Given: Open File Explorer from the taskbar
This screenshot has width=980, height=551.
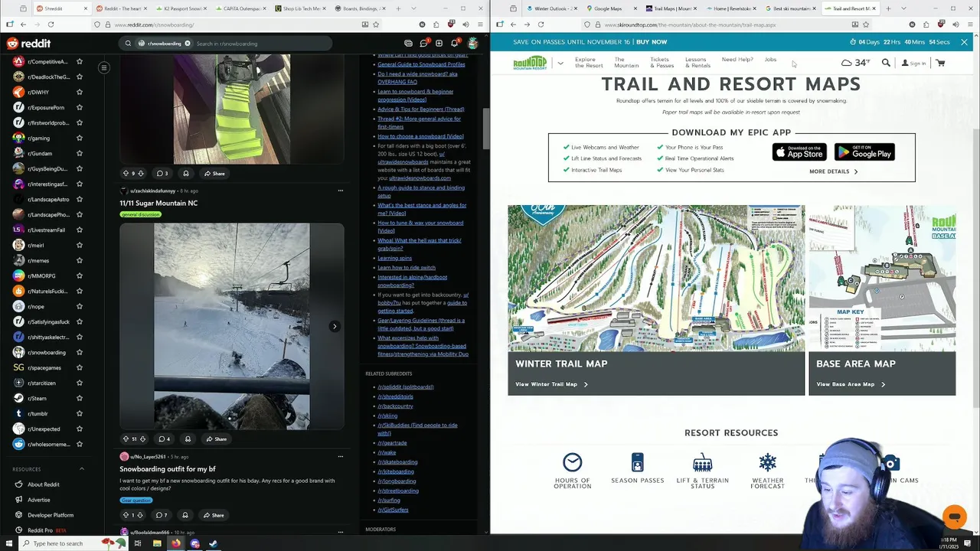Looking at the screenshot, I should (x=156, y=543).
